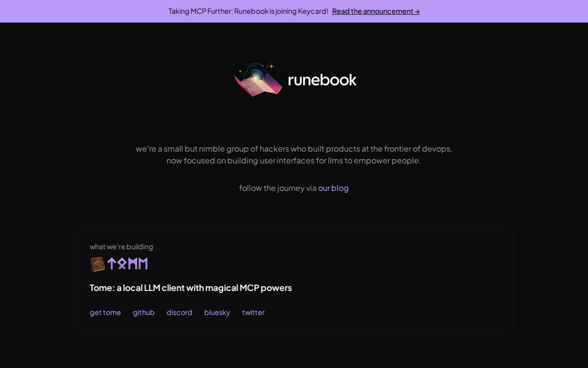Open the "Read the announcement" banner link
The image size is (588, 368).
pos(376,11)
